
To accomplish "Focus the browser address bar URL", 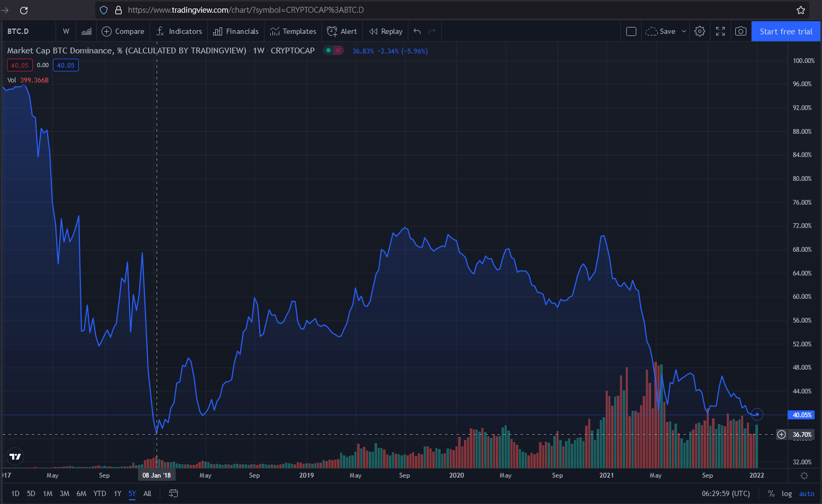I will click(x=246, y=10).
